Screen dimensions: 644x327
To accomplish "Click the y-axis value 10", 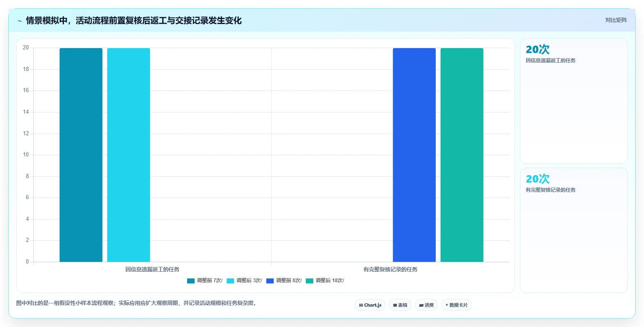I will pyautogui.click(x=26, y=155).
